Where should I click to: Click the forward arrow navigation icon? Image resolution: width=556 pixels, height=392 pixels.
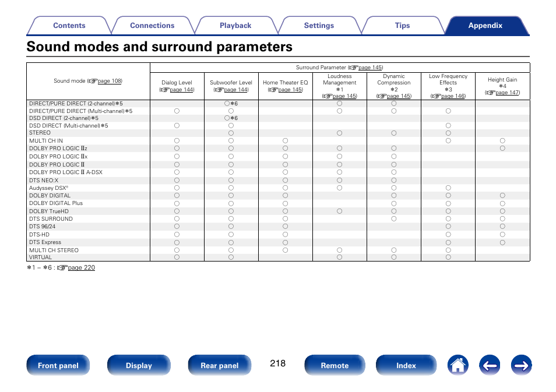pos(521,365)
